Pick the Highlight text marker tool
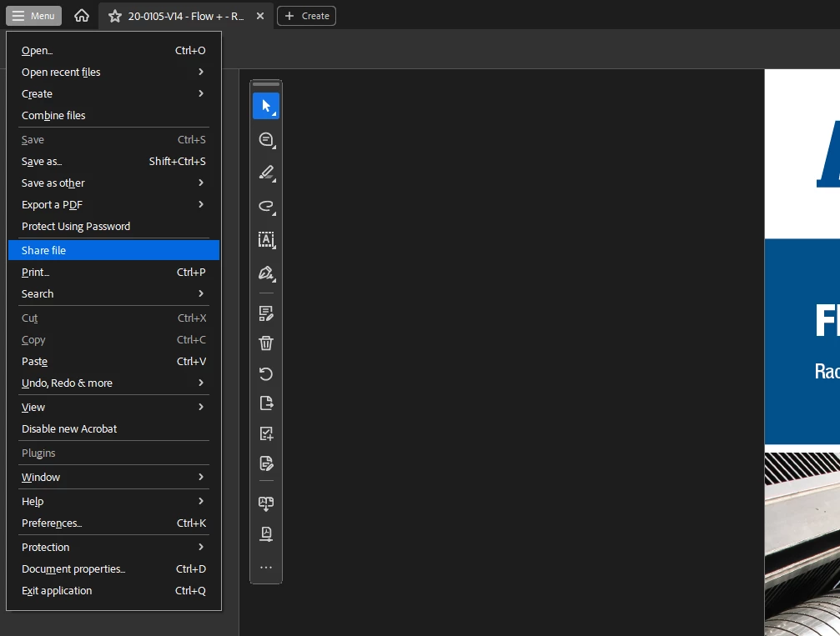Image resolution: width=840 pixels, height=636 pixels. click(x=266, y=173)
